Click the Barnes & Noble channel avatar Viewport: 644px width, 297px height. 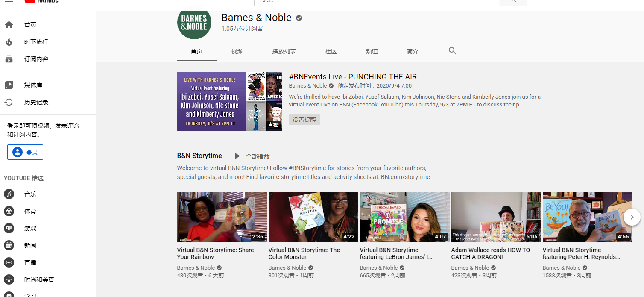pyautogui.click(x=194, y=22)
